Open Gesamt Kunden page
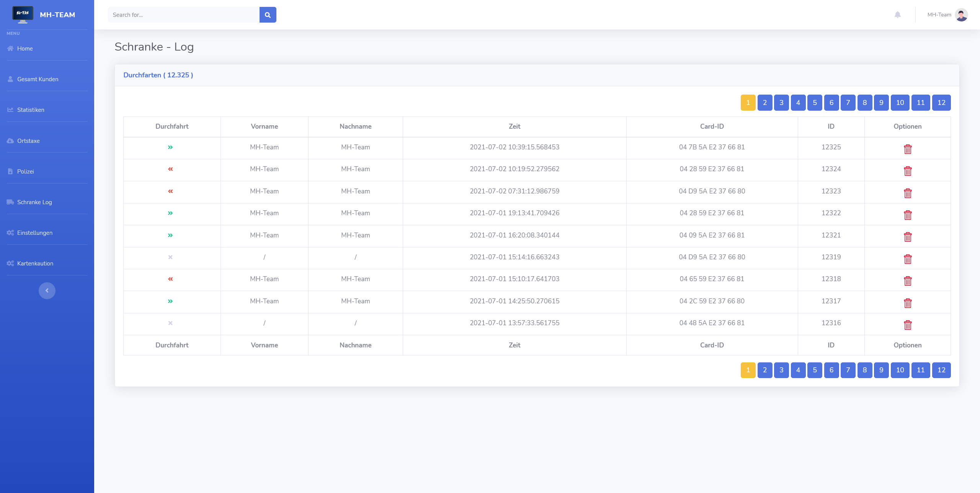The image size is (980, 493). coord(38,79)
